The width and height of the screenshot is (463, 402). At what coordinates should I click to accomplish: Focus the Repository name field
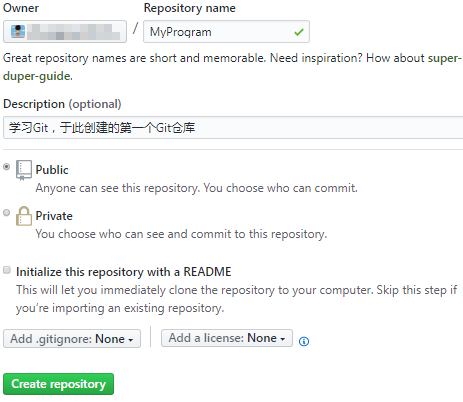click(226, 32)
